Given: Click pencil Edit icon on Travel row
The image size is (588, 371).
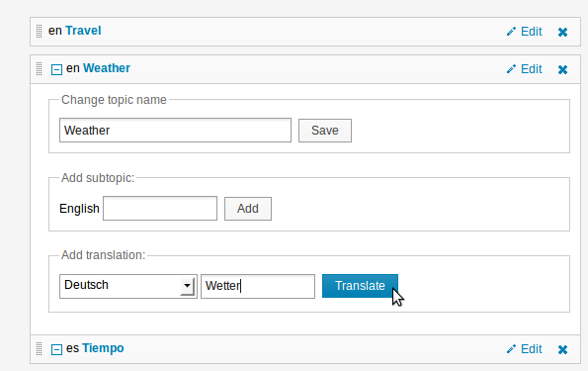Looking at the screenshot, I should [511, 32].
